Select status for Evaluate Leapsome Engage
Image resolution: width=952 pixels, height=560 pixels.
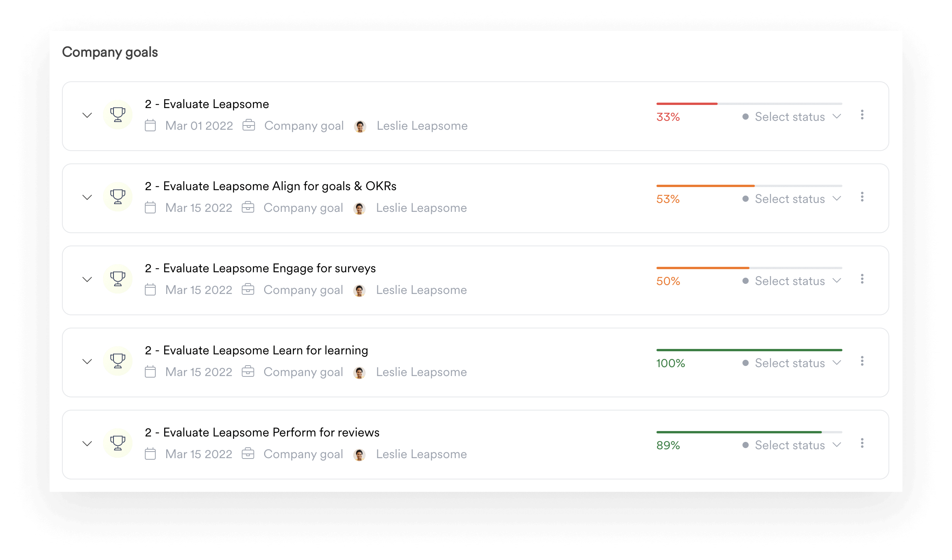point(793,280)
